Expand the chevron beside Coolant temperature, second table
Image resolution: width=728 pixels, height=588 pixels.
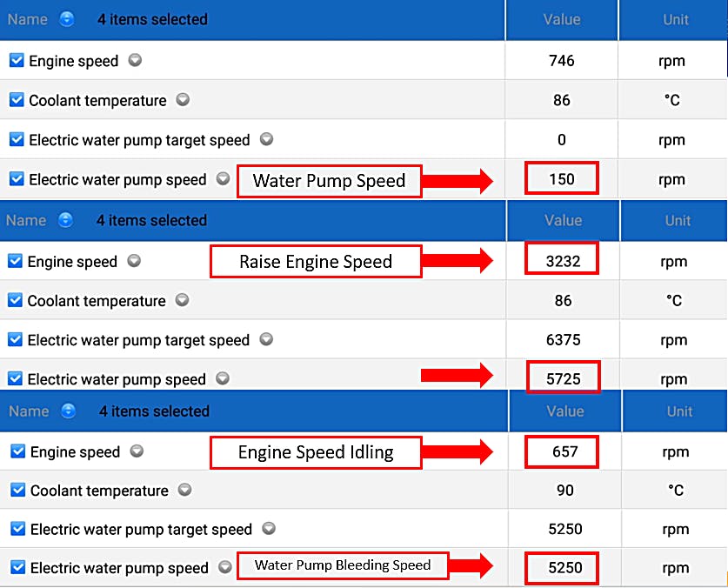pos(183,300)
